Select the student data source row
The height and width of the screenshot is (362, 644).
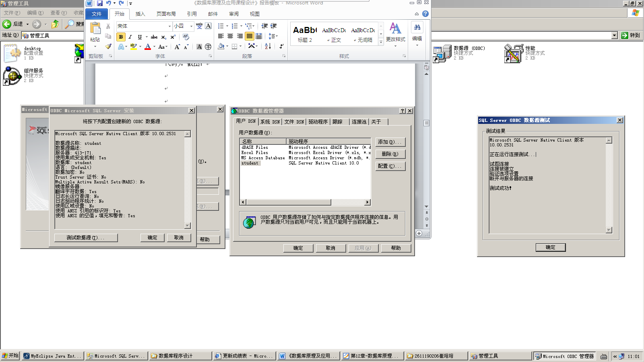click(305, 163)
